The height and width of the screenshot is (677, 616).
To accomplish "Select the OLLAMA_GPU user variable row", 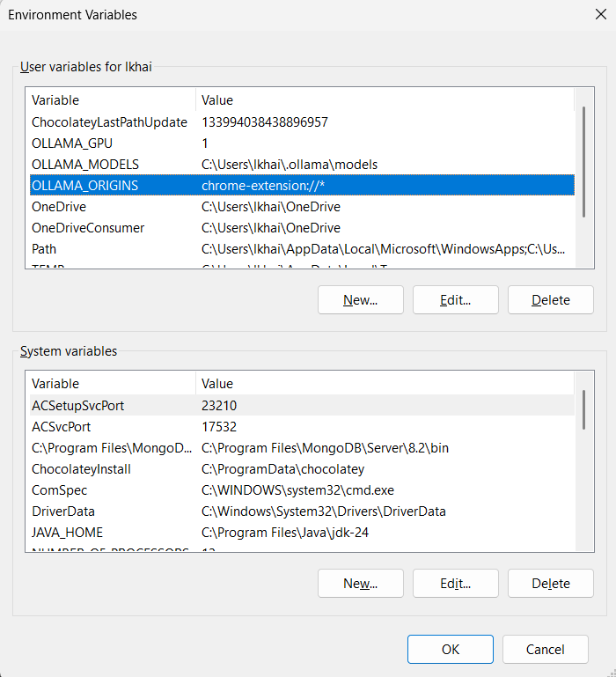I will (x=302, y=143).
